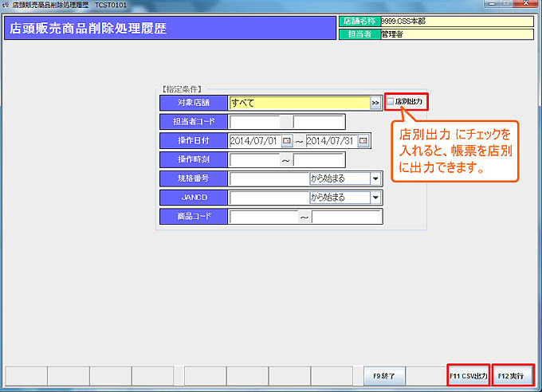This screenshot has height=392, width=542.
Task: Expand JANCD match-type dropdown arrow
Action: [375, 198]
